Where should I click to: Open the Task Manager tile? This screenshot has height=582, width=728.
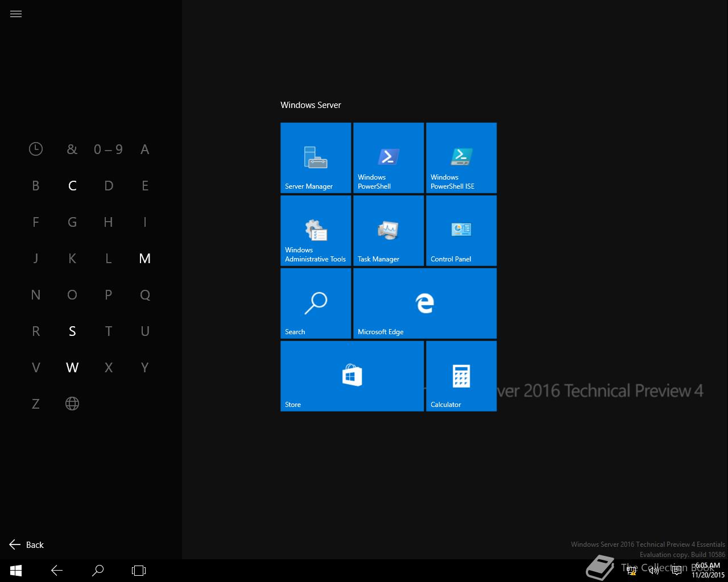pyautogui.click(x=388, y=231)
